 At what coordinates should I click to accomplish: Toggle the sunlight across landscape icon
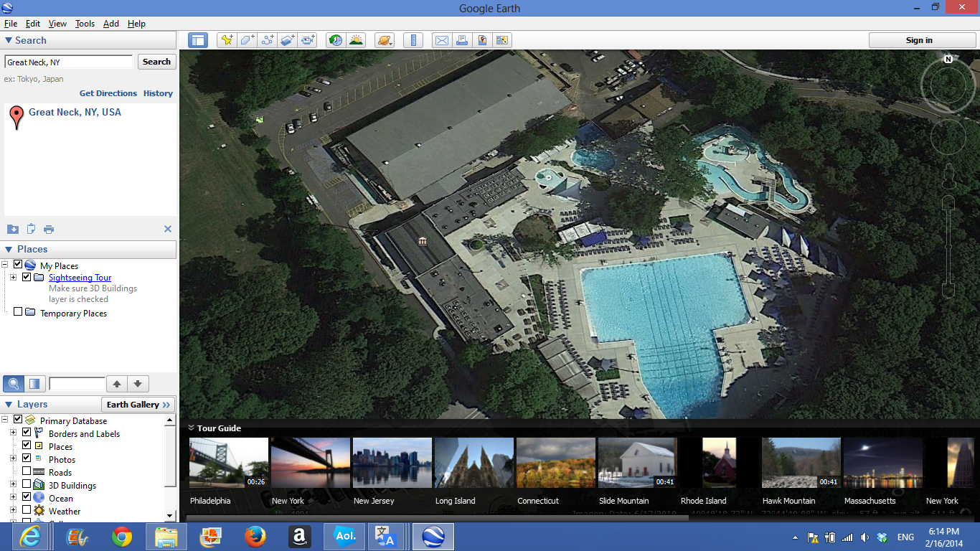coord(356,40)
